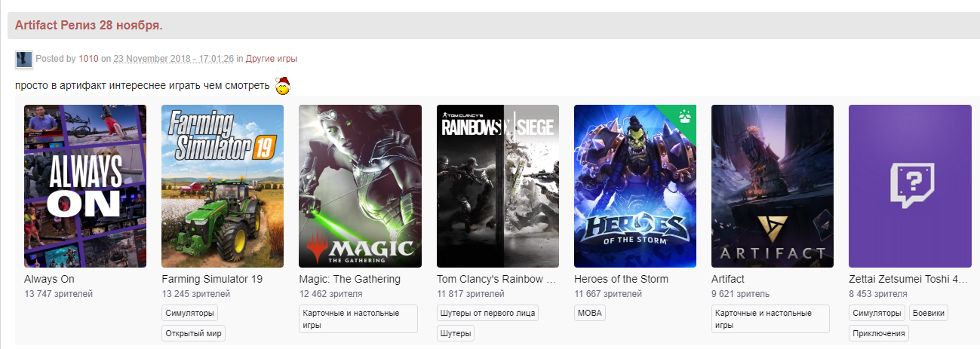
Task: Click the Zettai Zetsumei Toshi title text
Action: 908,279
